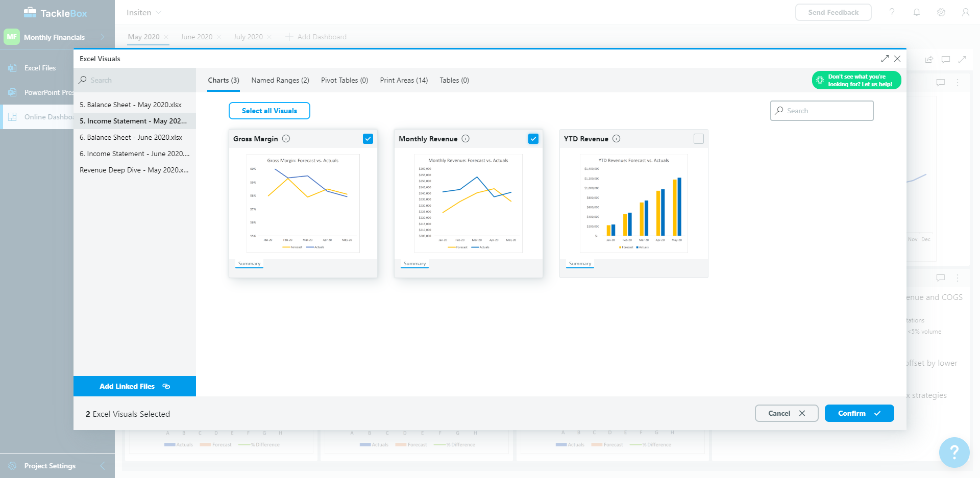Select 6. Income Statement - June 2020 file
The image size is (980, 478).
click(135, 154)
